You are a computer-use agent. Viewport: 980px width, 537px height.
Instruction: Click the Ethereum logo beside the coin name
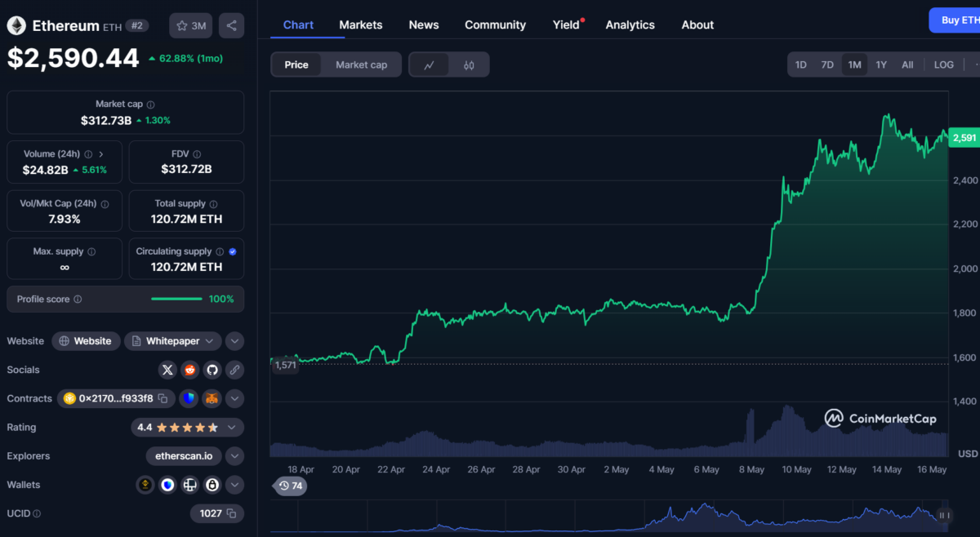[x=16, y=26]
